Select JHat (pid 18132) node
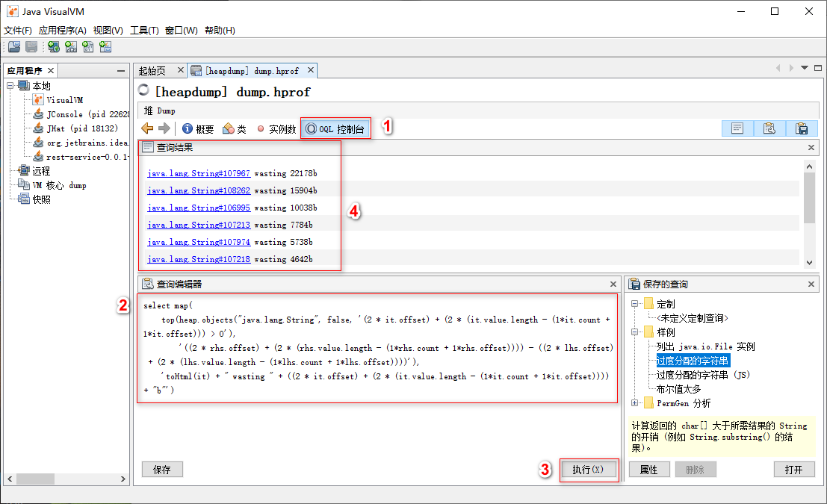The height and width of the screenshot is (504, 827). coord(75,128)
